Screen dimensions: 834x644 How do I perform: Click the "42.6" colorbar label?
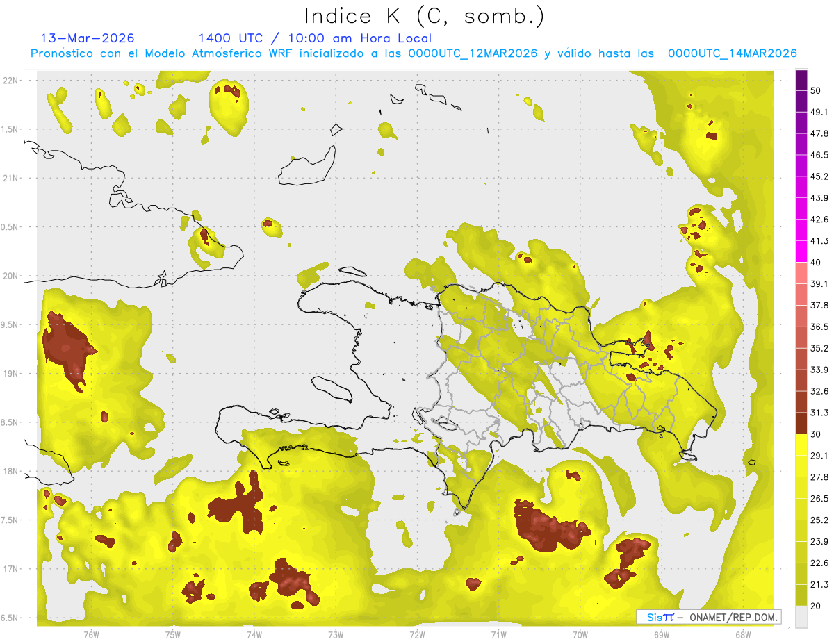pyautogui.click(x=819, y=220)
